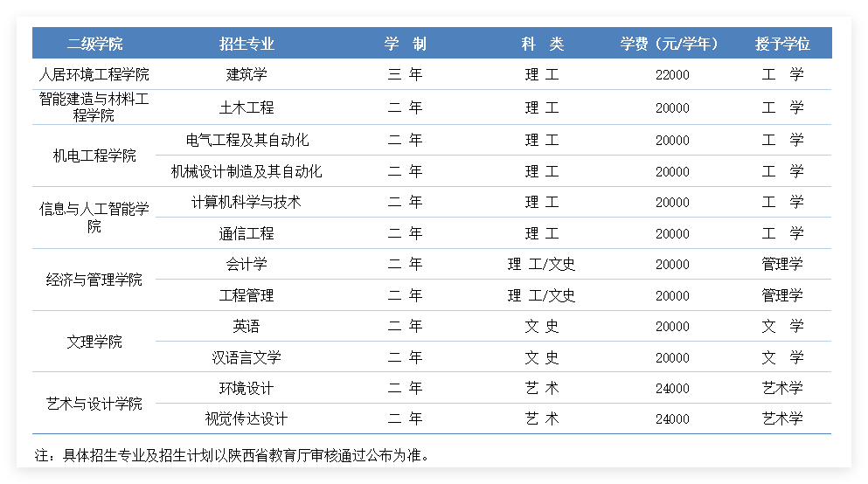Select the 信息与人工智能学院 cell

pyautogui.click(x=94, y=218)
